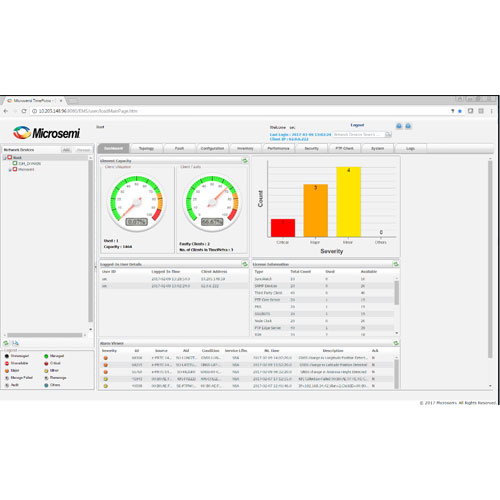The width and height of the screenshot is (500, 500).
Task: Refresh the Element Capacity panel
Action: (x=245, y=161)
